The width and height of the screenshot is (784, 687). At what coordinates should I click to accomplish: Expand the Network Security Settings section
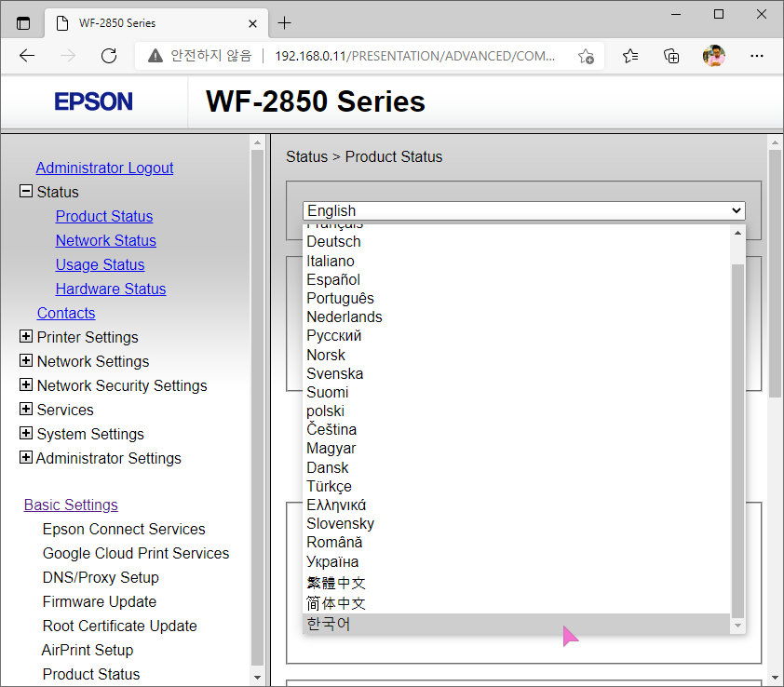click(26, 384)
